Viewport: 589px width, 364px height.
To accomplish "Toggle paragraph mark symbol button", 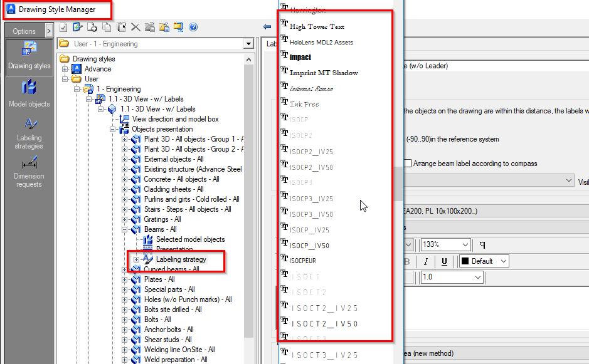I will click(x=482, y=245).
